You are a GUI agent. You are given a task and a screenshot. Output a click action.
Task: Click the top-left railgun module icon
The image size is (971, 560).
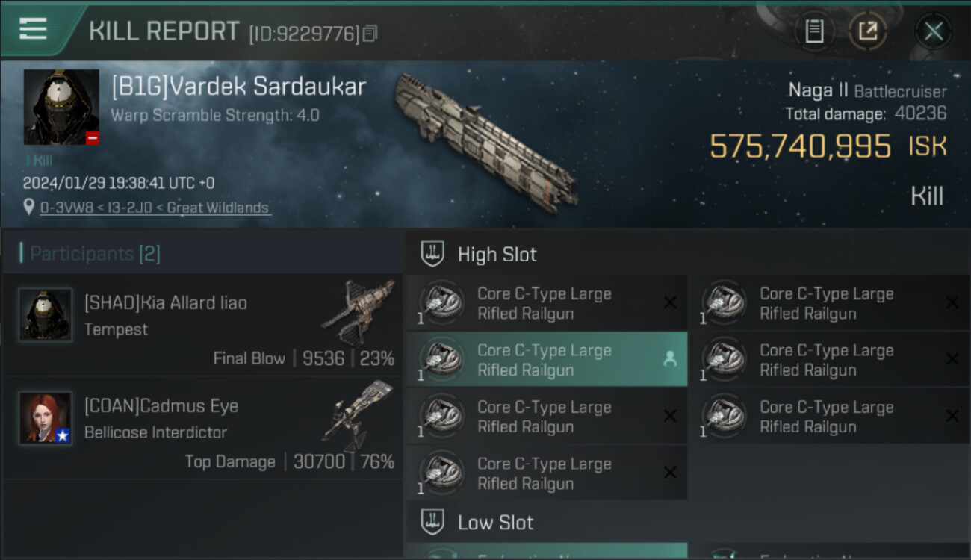coord(441,302)
